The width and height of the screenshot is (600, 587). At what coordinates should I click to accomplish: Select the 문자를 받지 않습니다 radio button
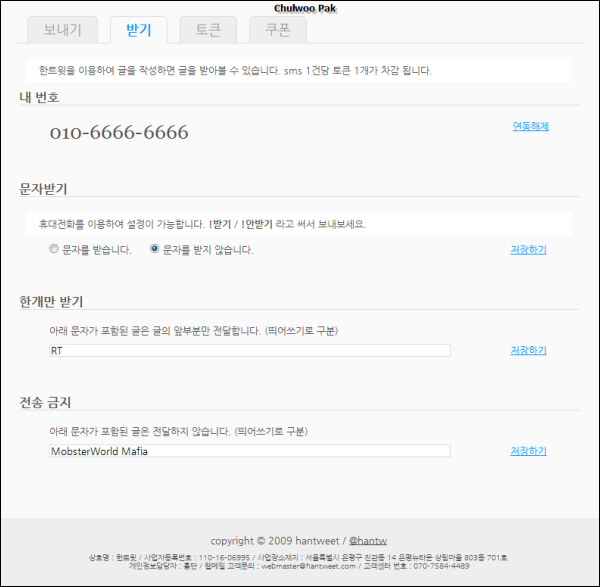tap(155, 249)
